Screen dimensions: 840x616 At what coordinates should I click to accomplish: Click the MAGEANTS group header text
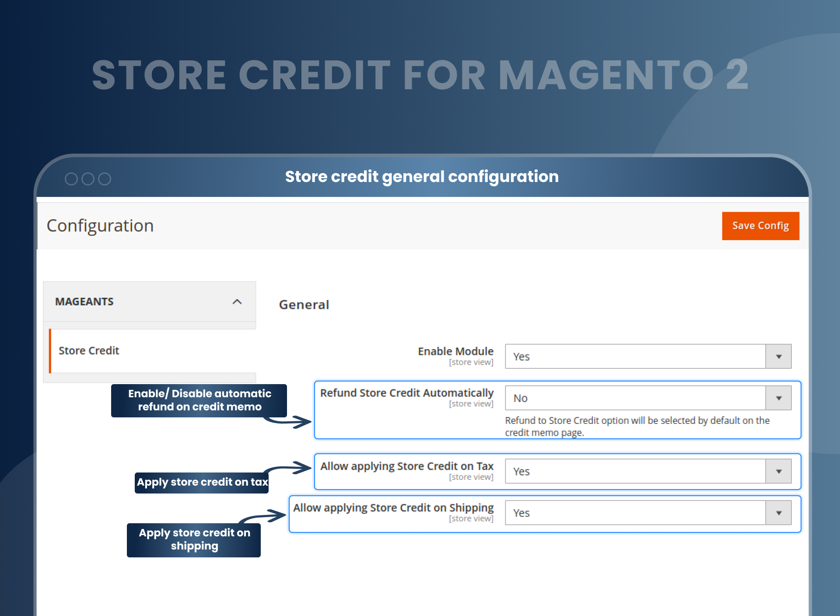point(84,302)
